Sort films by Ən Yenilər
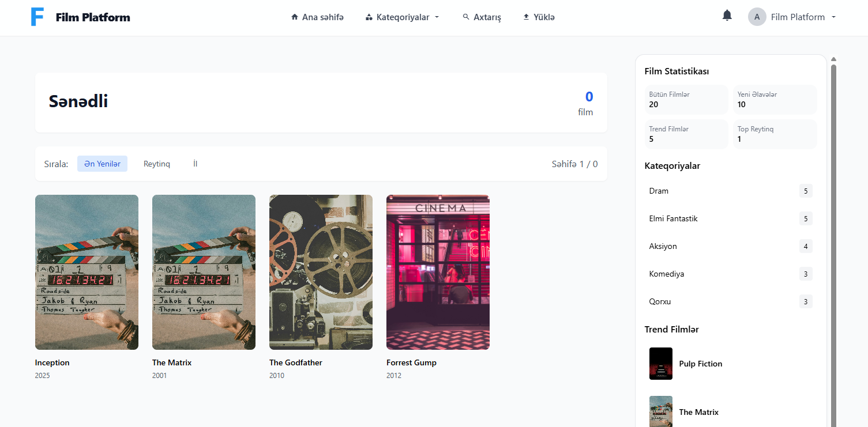868x427 pixels. coord(102,164)
